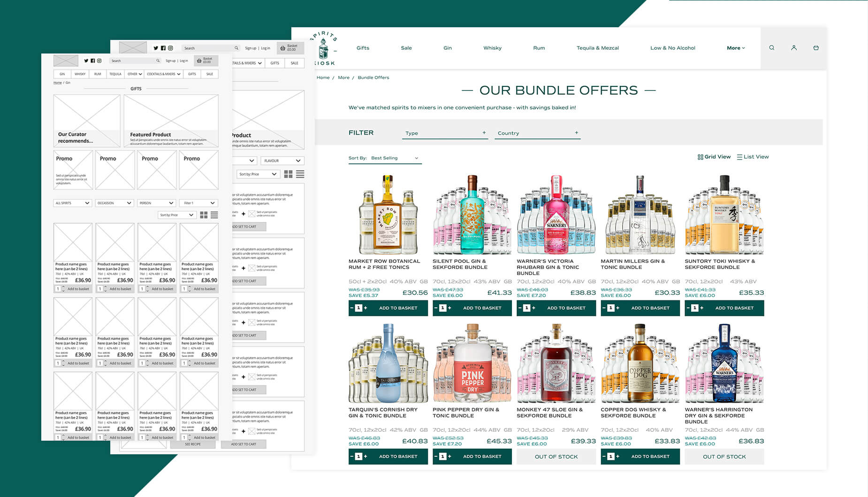Viewport: 868px width, 497px height.
Task: Click Facebook icon in front wireframe header
Action: (93, 61)
